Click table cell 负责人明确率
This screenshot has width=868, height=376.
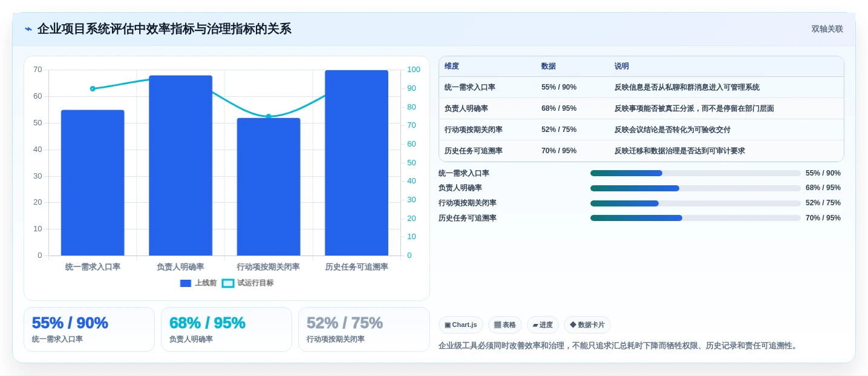[466, 108]
